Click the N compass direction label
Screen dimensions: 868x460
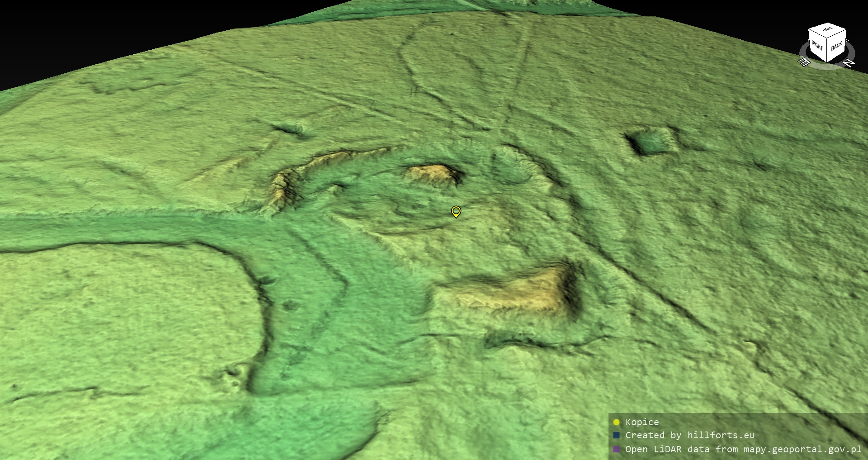tap(849, 63)
